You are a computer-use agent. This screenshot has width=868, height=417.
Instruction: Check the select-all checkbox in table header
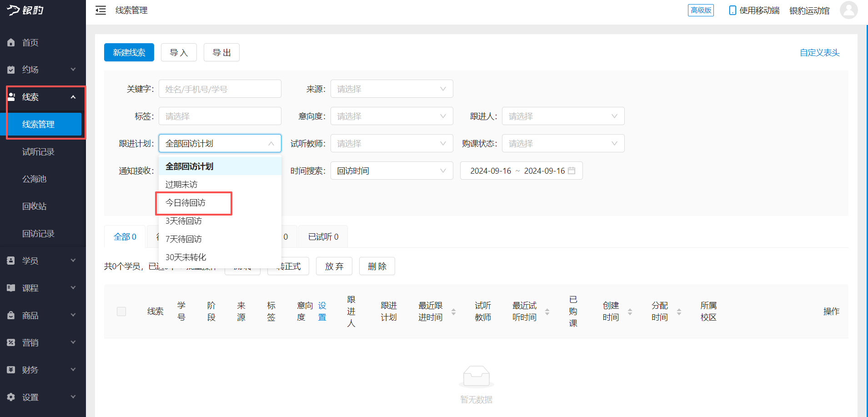(121, 311)
